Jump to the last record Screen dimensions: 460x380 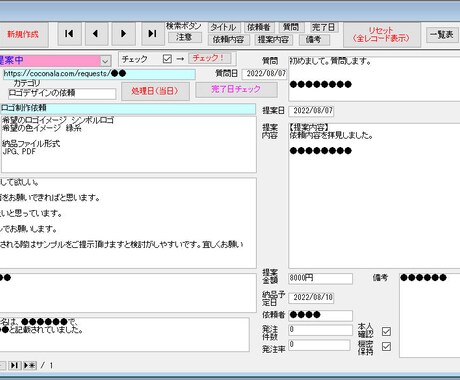(x=152, y=34)
